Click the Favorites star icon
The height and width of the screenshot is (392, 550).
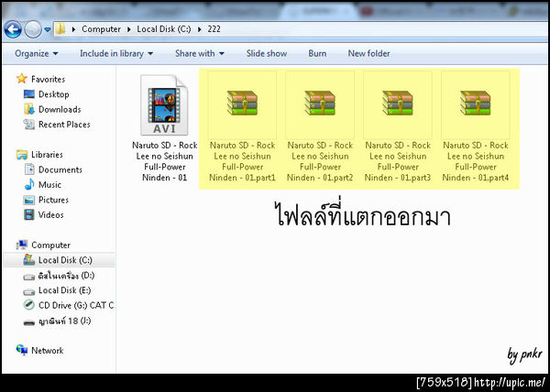tap(22, 79)
